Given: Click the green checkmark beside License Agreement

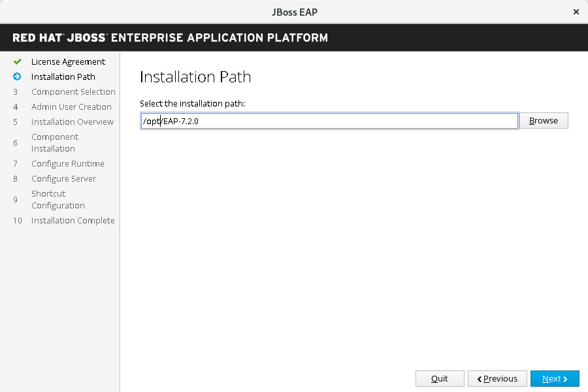Looking at the screenshot, I should click(18, 62).
